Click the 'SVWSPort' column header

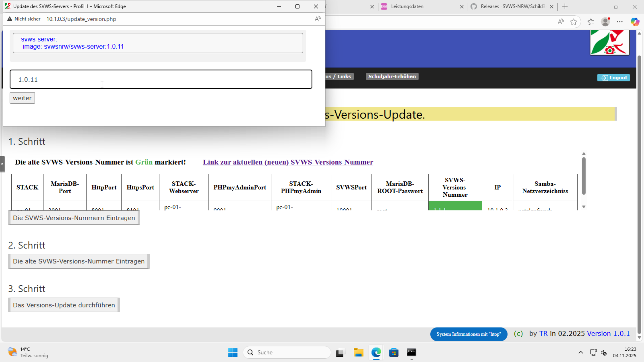[x=351, y=187]
